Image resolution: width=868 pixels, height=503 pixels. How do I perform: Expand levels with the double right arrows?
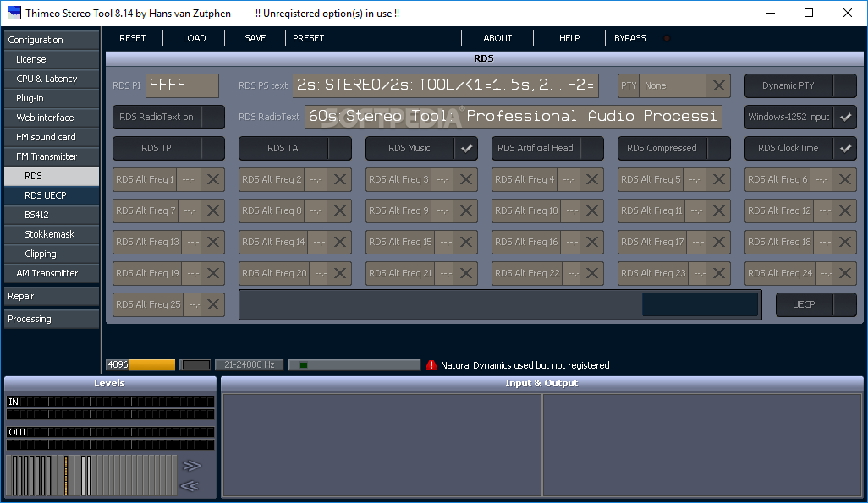(191, 465)
